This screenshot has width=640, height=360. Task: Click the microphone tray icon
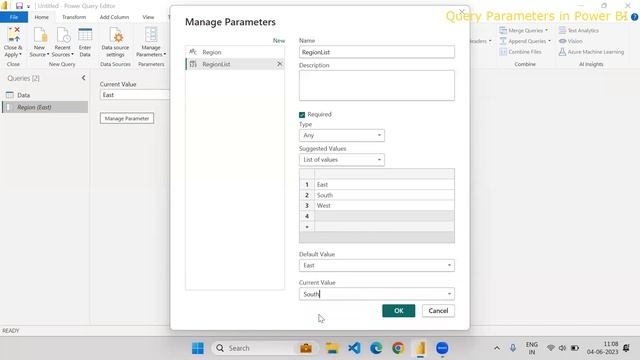click(513, 348)
